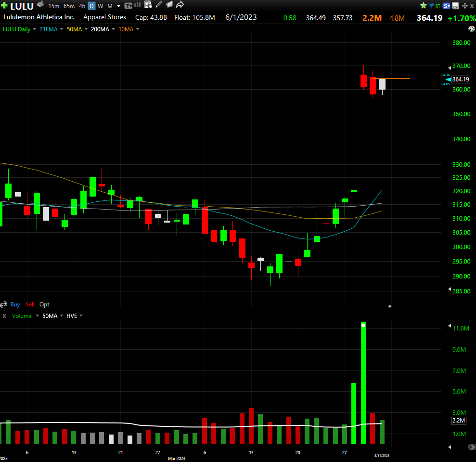Click the 364.19 price tag on the axis
The image size is (476, 462).
tap(461, 79)
